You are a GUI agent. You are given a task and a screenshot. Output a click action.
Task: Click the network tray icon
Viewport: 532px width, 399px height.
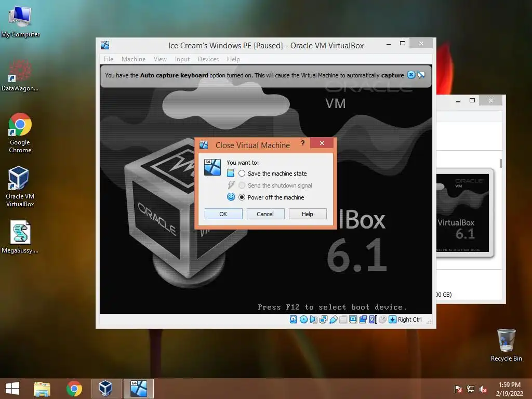(471, 389)
